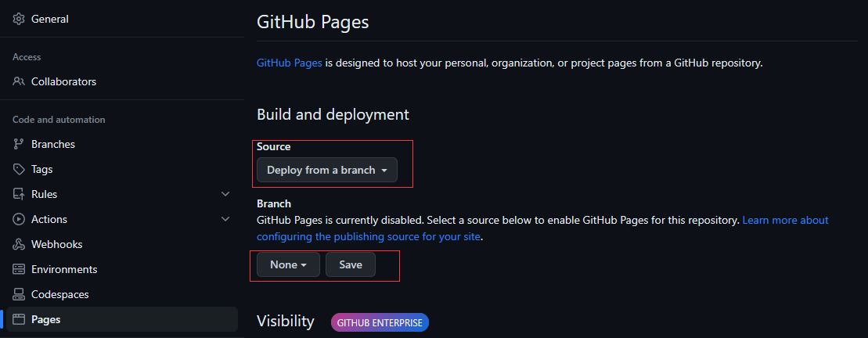Image resolution: width=868 pixels, height=338 pixels.
Task: Click the Branches git-branch icon
Action: pos(19,144)
